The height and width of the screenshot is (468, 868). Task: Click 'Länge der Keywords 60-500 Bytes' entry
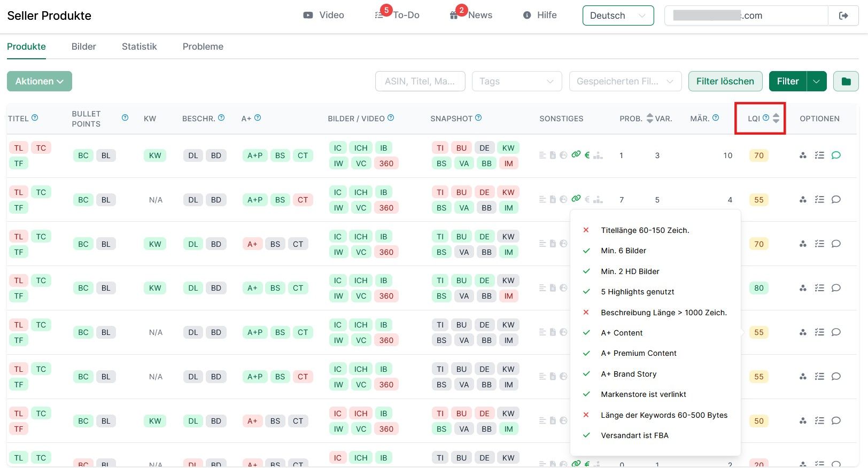pyautogui.click(x=664, y=415)
